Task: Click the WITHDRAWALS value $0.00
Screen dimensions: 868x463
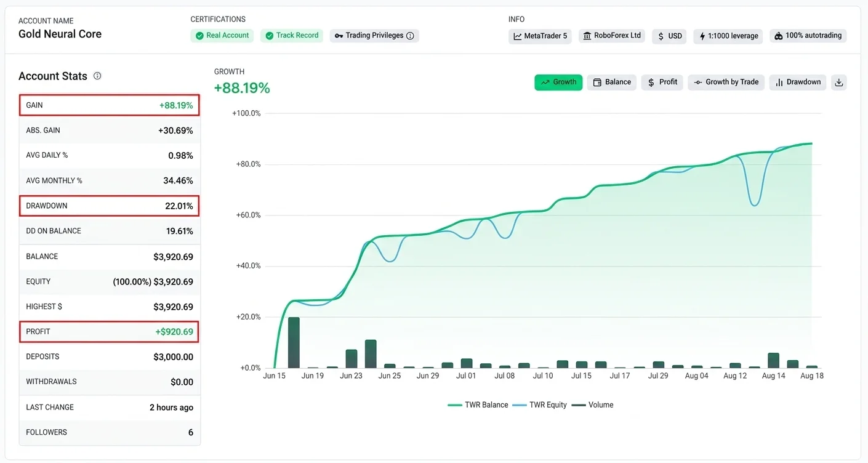Action: coord(182,382)
